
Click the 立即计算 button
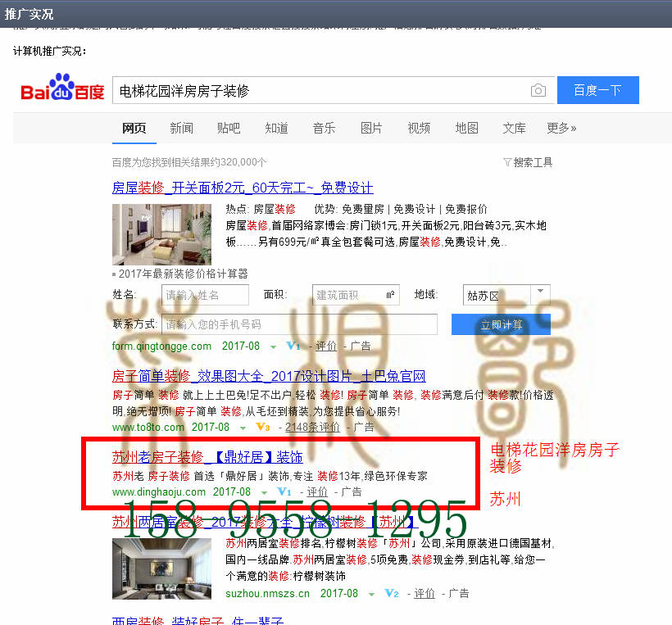click(x=501, y=324)
